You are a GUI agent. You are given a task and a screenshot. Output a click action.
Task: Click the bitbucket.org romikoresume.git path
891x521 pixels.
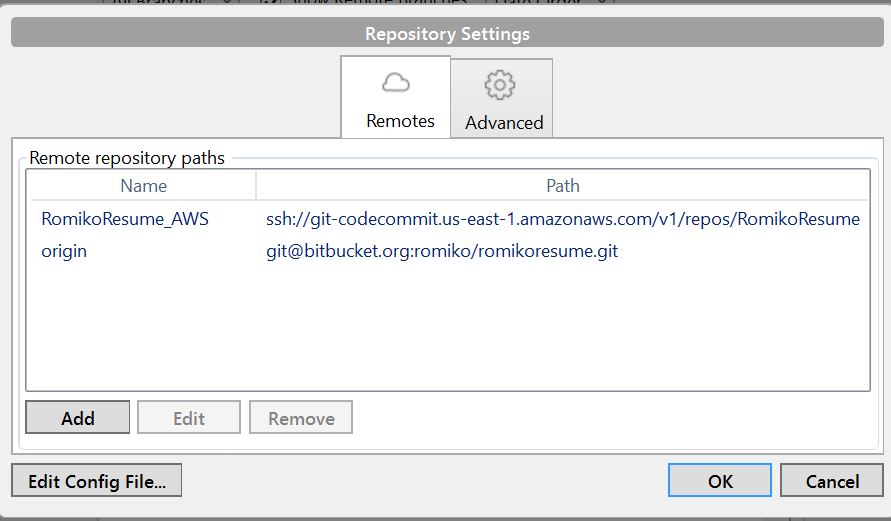(x=441, y=251)
